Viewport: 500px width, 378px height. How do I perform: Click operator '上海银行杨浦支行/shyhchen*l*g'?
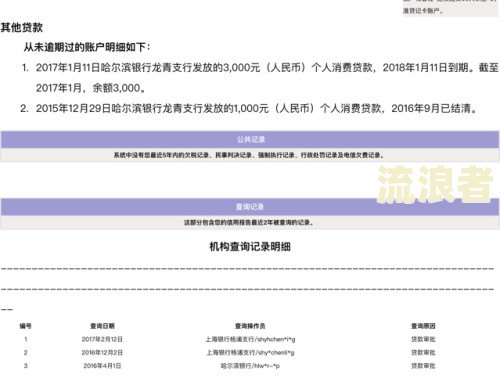pos(250,339)
